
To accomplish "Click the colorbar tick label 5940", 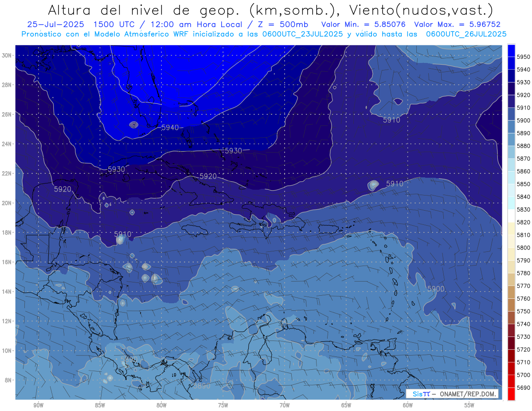I will [x=524, y=70].
